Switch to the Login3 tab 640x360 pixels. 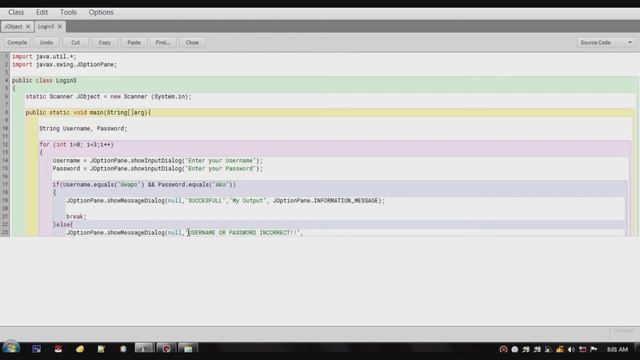pos(46,27)
